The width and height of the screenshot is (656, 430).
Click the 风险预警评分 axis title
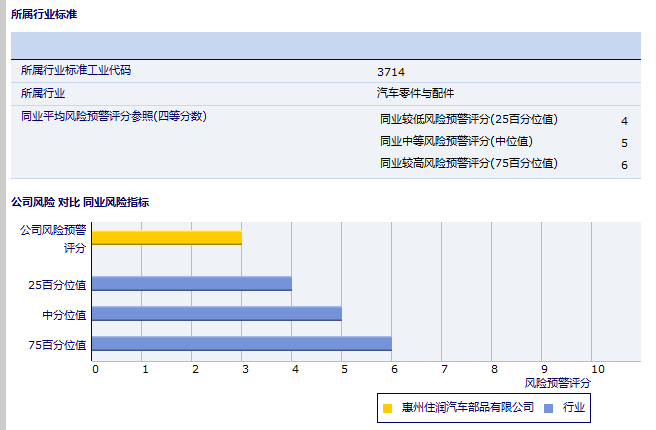pyautogui.click(x=558, y=383)
